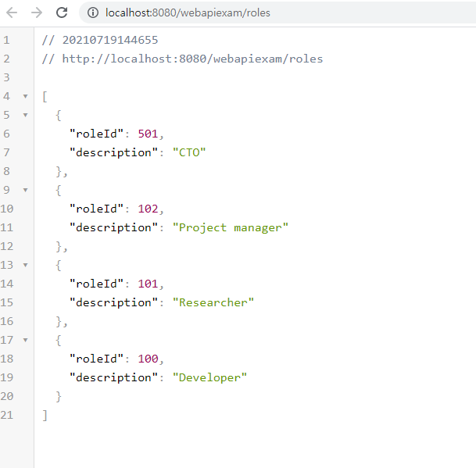This screenshot has height=468, width=476.
Task: Collapse the root array at line 4
Action: [26, 97]
